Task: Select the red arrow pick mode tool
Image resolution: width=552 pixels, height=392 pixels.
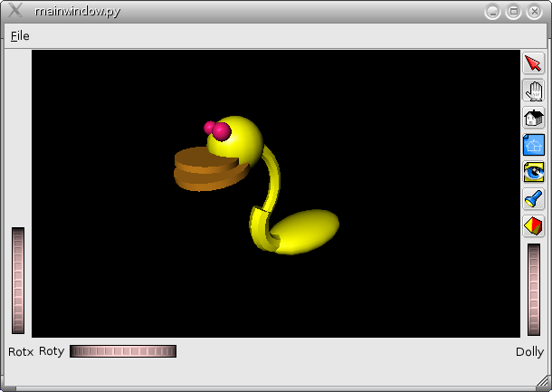Action: [x=534, y=64]
